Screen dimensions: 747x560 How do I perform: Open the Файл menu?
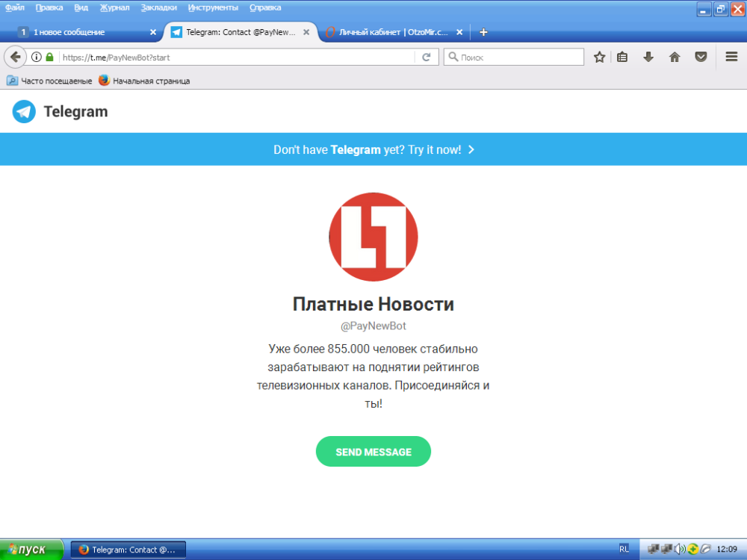[x=15, y=7]
